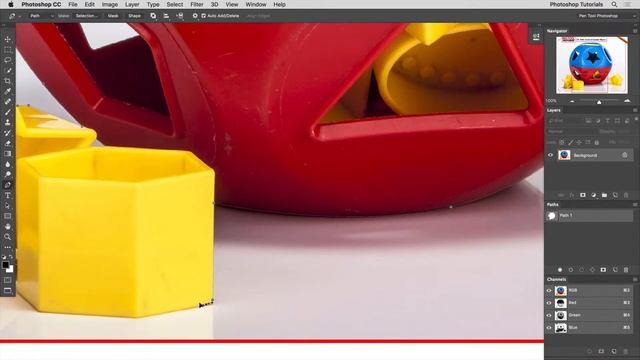Select the Eyedropper tool
640x360 pixels.
[x=7, y=91]
